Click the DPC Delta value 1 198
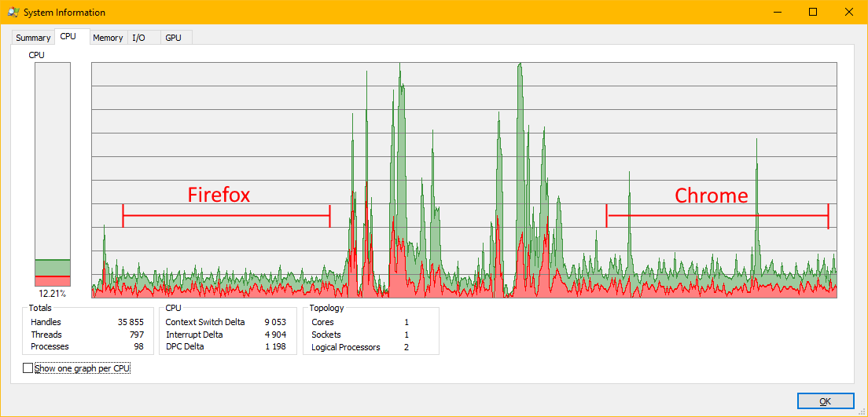The image size is (868, 417). click(275, 347)
